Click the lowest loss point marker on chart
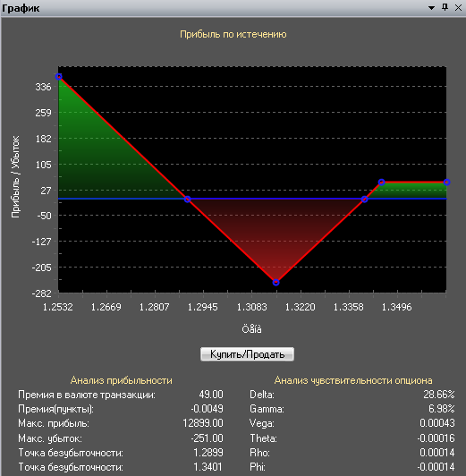 (x=275, y=283)
